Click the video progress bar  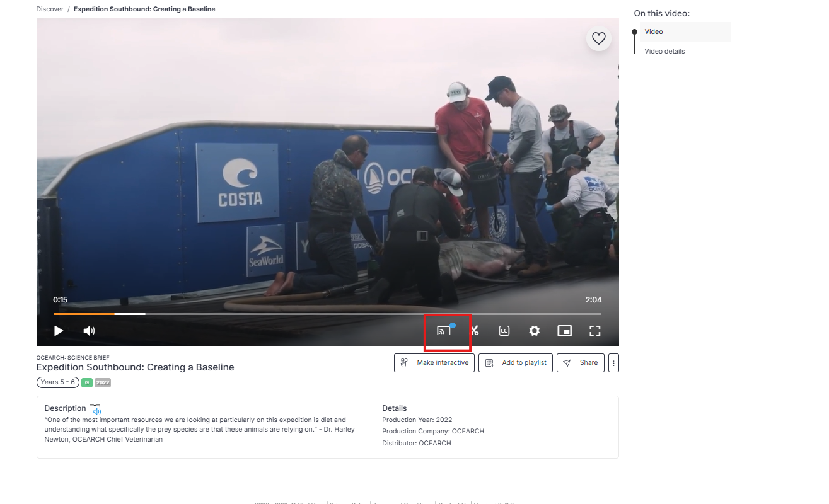pyautogui.click(x=327, y=314)
